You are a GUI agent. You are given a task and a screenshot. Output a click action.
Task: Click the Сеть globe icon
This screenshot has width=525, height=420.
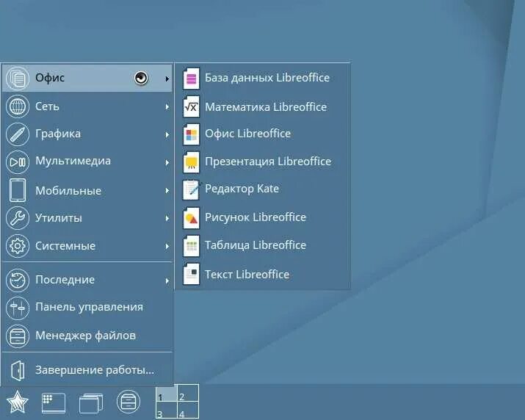[18, 106]
